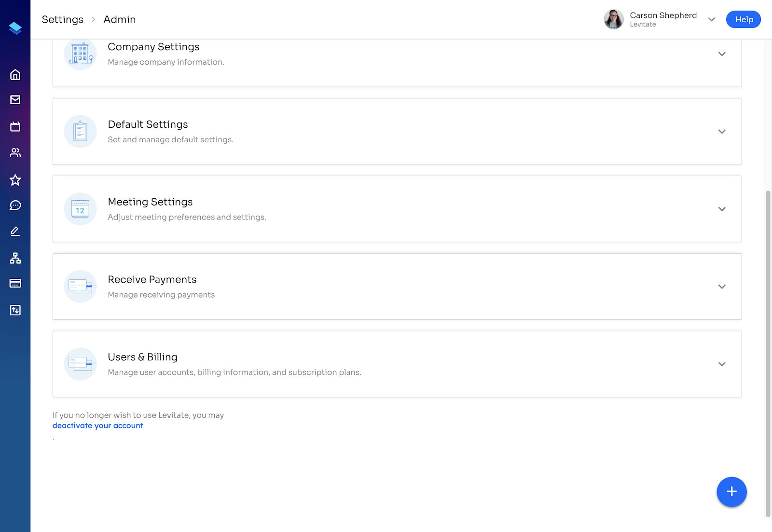
Task: Open the pencil edit icon in sidebar
Action: [15, 232]
